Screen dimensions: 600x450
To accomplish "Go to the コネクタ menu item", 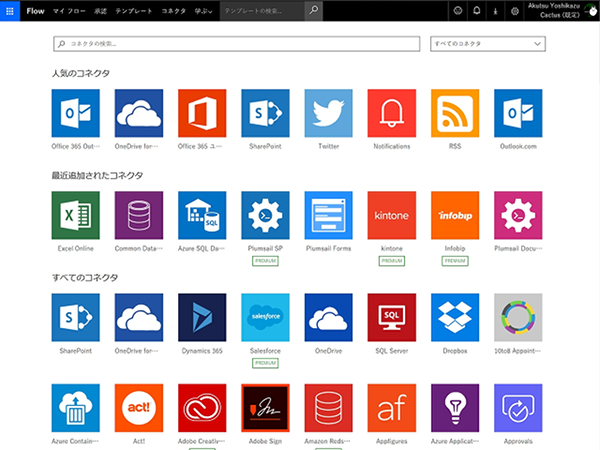I will (173, 11).
